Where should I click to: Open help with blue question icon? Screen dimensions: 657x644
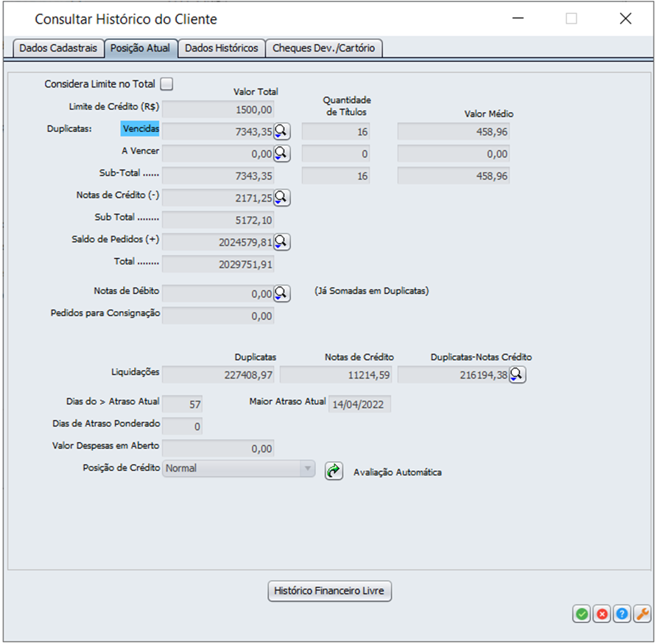(x=622, y=614)
